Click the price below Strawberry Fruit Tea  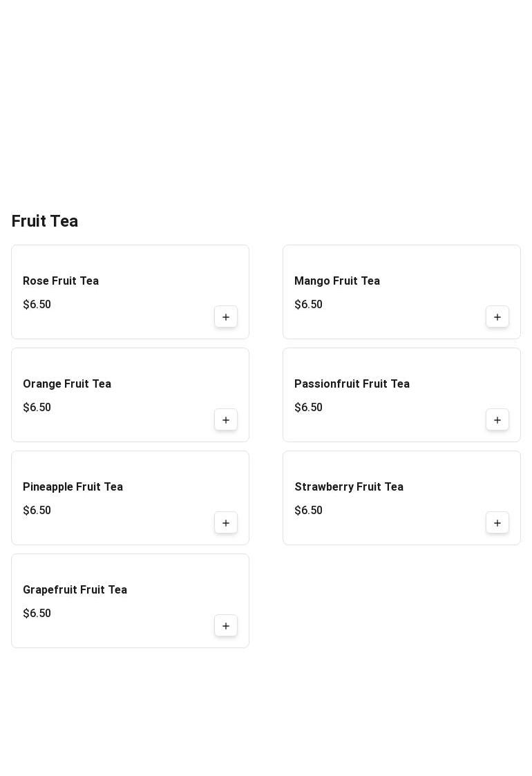309,511
